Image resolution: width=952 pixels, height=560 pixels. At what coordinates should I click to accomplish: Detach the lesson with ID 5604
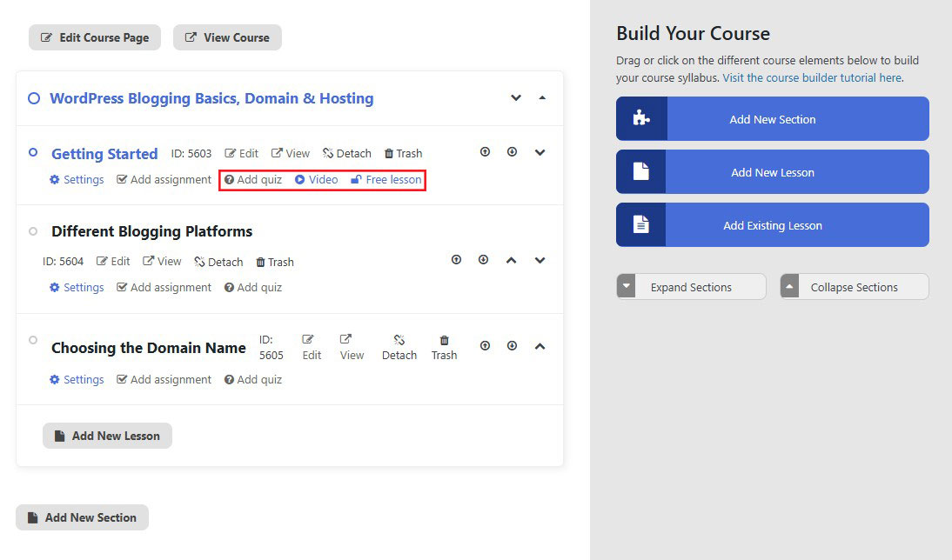click(x=218, y=262)
